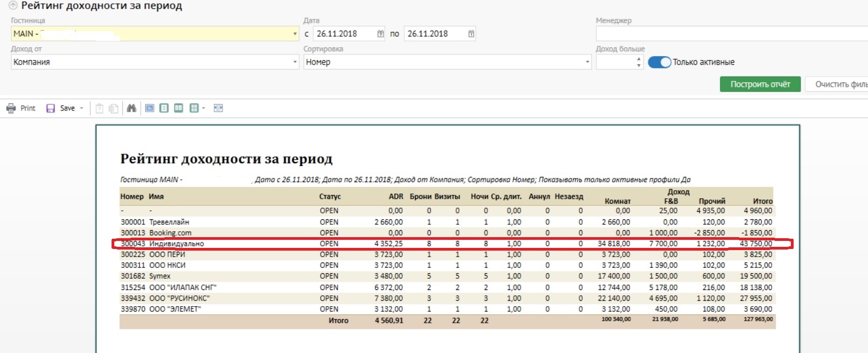Open the Save format dropdown arrow
Image resolution: width=868 pixels, height=353 pixels.
82,108
